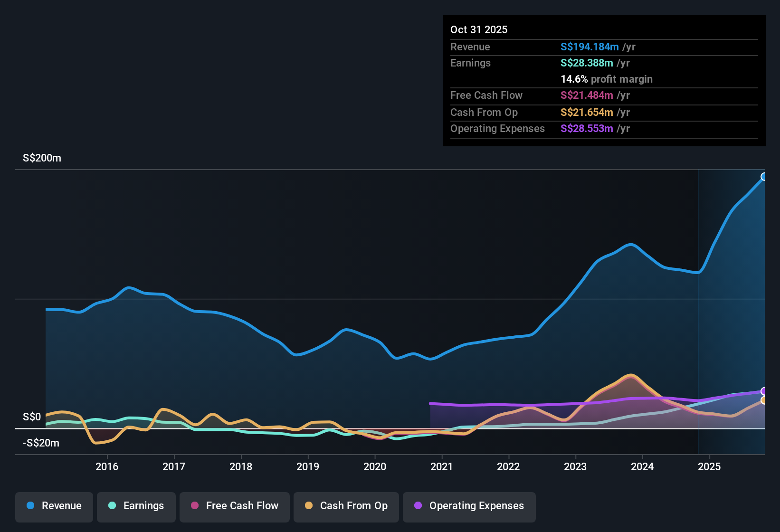Click the S$28.388m earnings value
The image size is (780, 532).
pos(586,63)
